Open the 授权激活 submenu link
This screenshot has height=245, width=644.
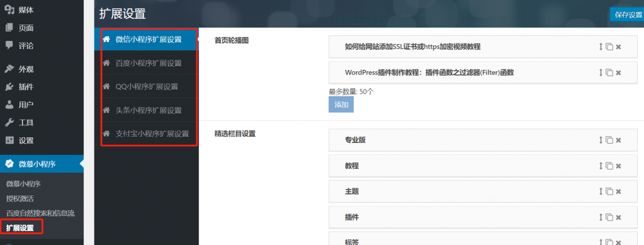click(19, 198)
